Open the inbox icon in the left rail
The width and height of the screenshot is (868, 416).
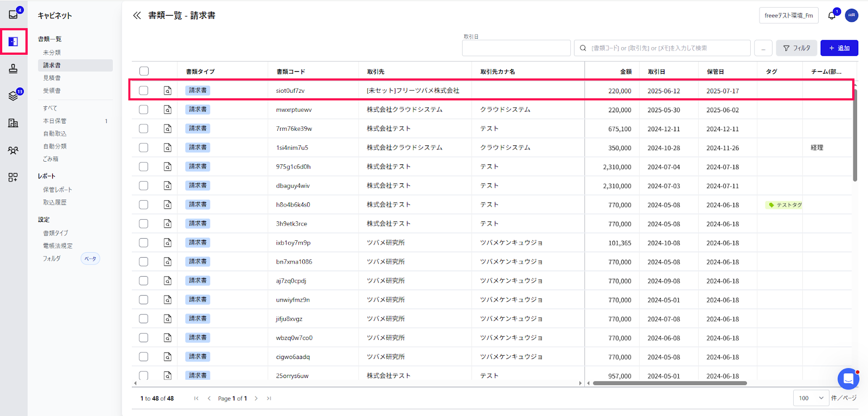point(14,15)
